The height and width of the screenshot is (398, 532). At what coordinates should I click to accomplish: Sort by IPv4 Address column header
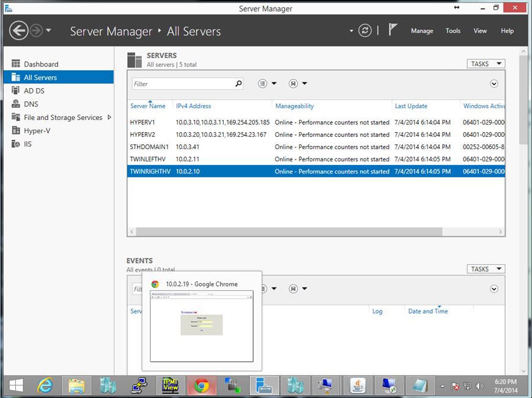(194, 106)
